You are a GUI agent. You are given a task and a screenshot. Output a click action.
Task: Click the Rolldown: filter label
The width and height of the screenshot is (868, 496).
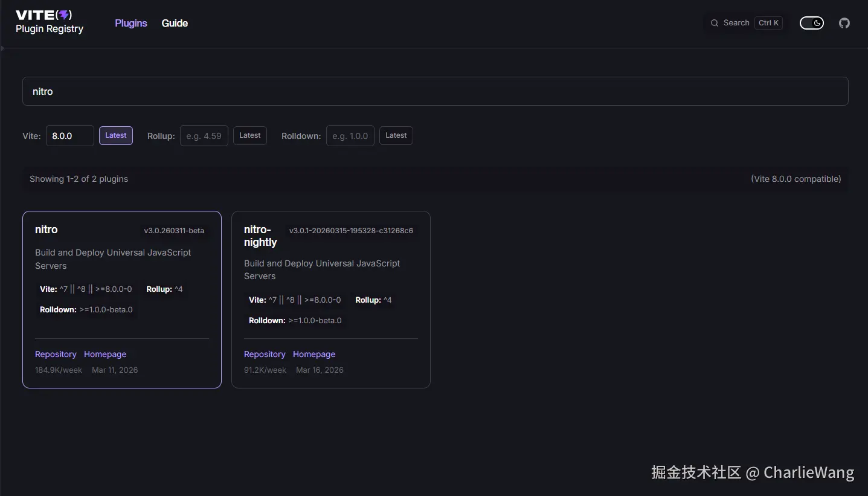tap(301, 136)
